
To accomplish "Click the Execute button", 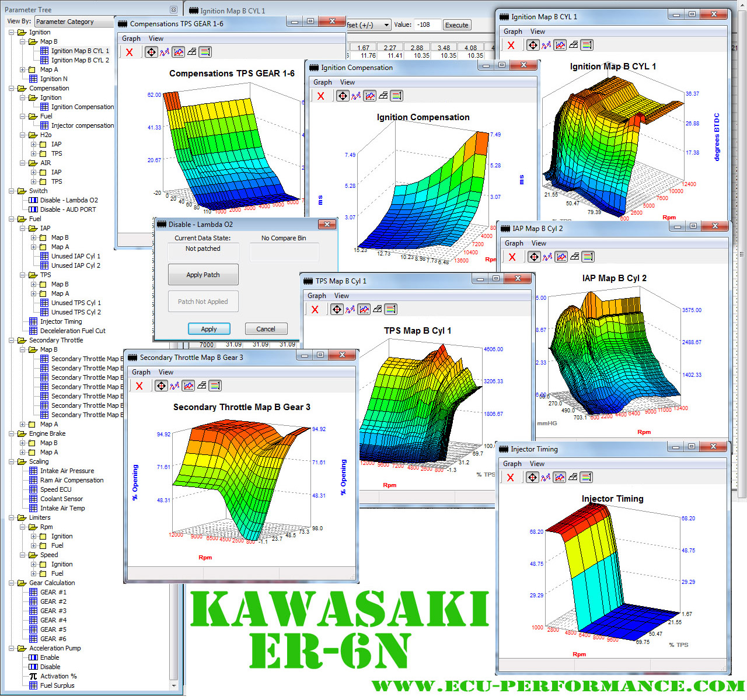I will tap(456, 25).
